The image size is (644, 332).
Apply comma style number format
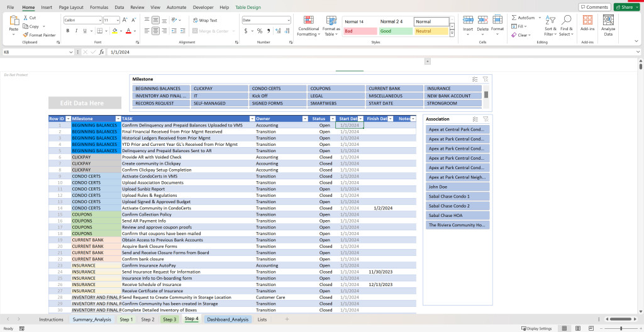pos(269,31)
